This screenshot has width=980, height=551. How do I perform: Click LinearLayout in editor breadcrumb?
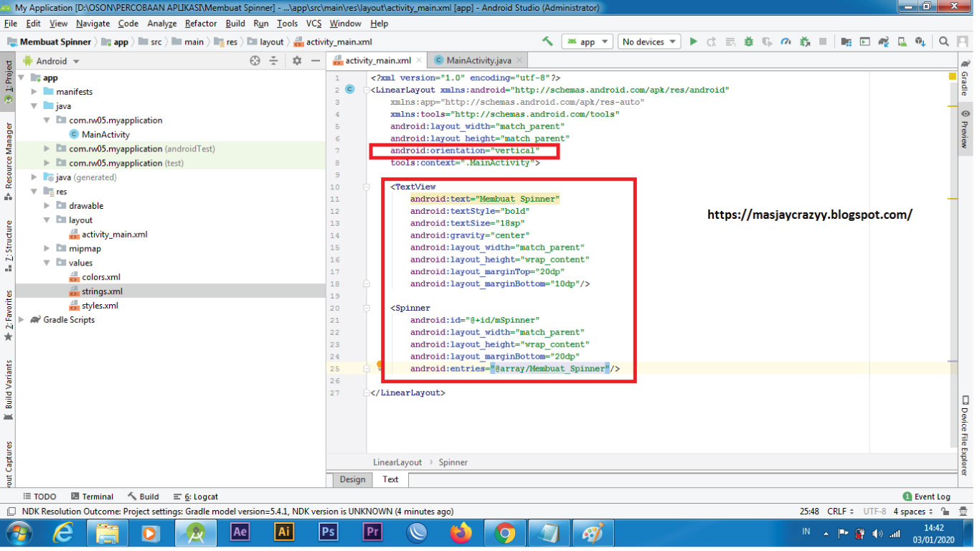397,462
